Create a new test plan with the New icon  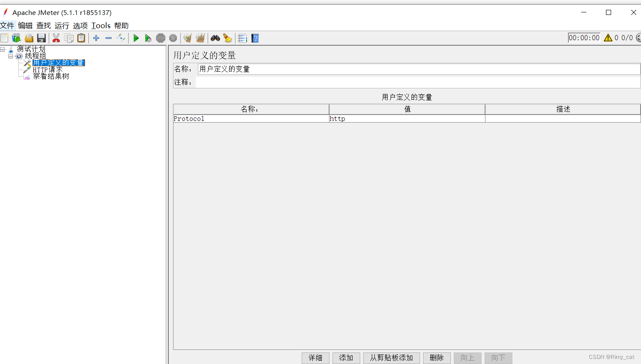point(4,38)
